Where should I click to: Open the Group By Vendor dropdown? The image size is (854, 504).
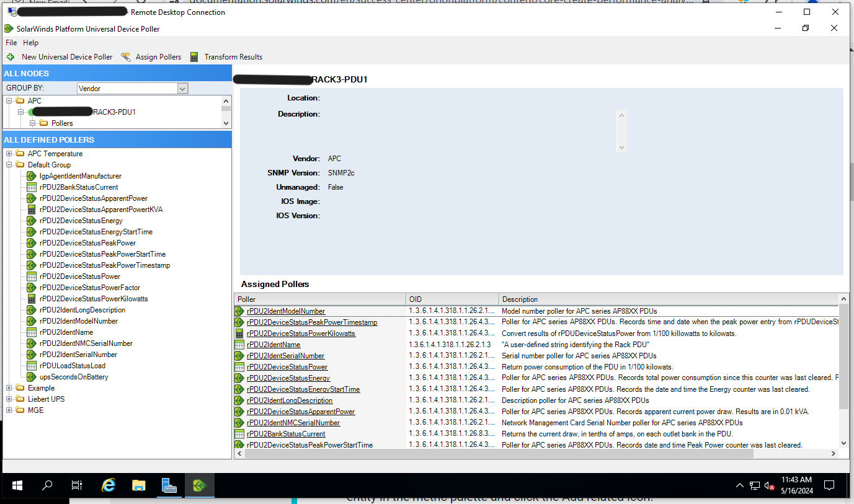182,89
